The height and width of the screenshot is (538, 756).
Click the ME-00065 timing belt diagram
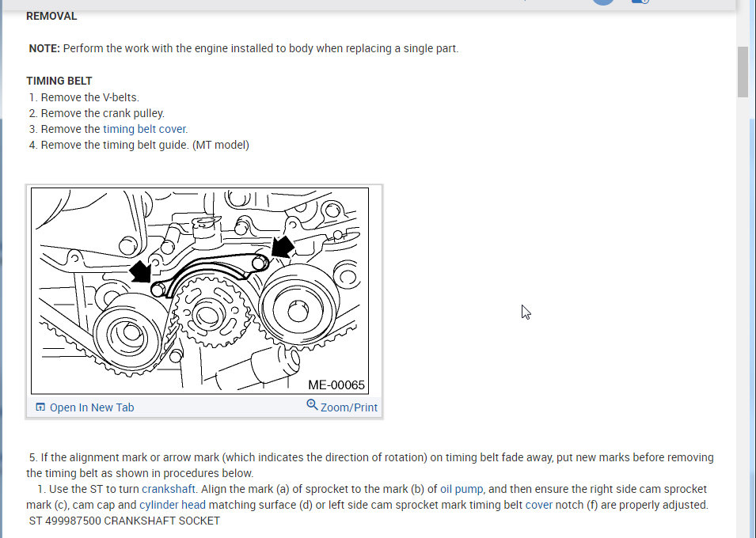coord(199,290)
